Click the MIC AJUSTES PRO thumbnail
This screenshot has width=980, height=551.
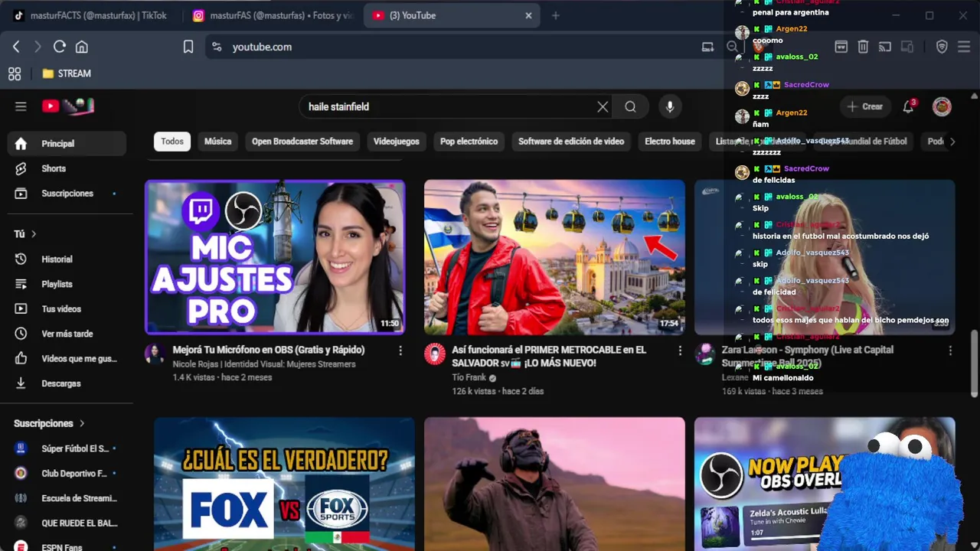tap(275, 257)
